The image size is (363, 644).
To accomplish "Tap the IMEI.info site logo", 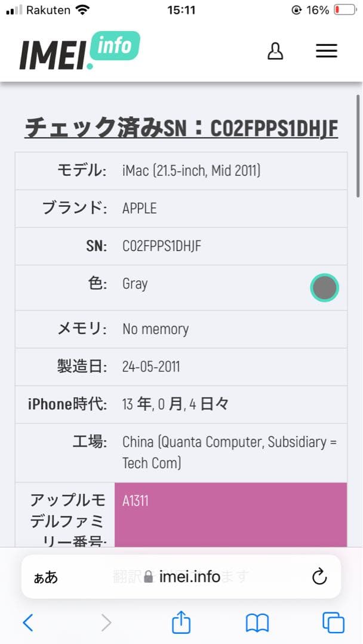I will pos(79,50).
